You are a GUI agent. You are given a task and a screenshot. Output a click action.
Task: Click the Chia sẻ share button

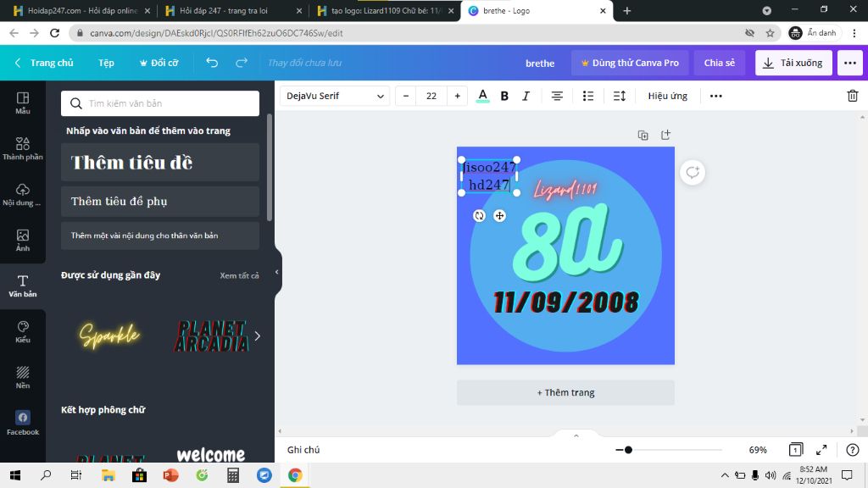click(x=720, y=63)
